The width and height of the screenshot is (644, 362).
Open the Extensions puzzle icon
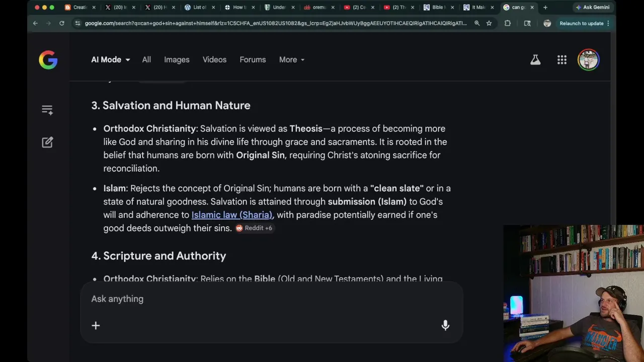[508, 23]
